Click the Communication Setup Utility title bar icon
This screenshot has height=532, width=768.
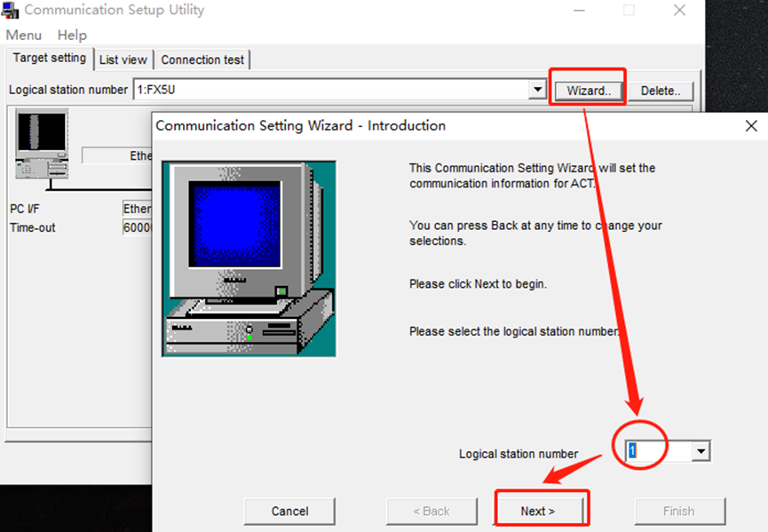pyautogui.click(x=12, y=10)
